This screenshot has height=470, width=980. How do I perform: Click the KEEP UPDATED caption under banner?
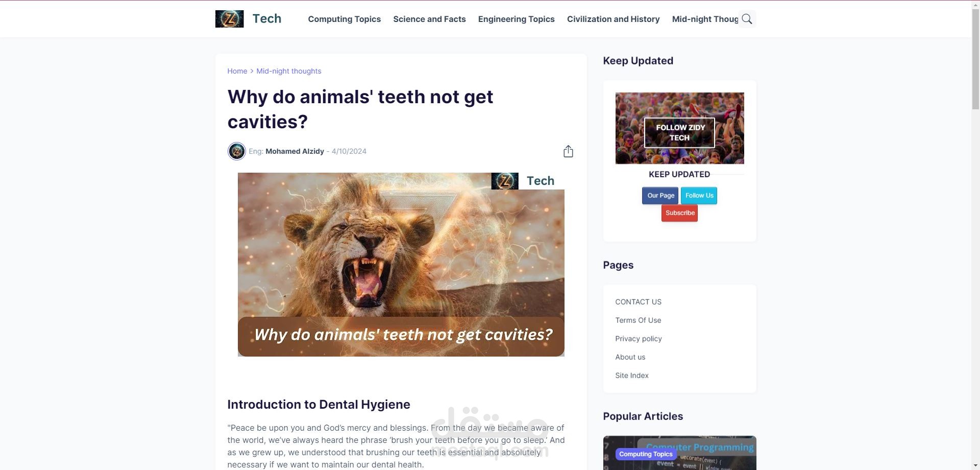click(x=679, y=174)
